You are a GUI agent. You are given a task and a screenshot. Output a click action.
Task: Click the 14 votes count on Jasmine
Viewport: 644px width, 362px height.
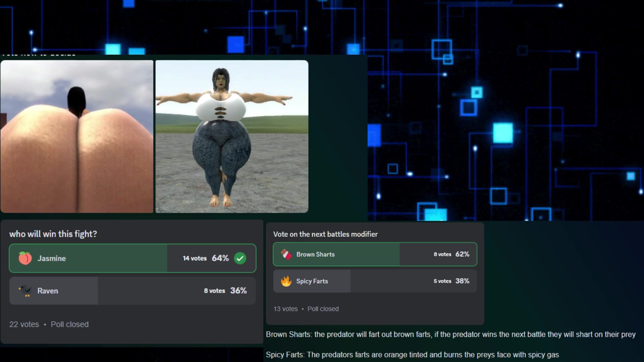coord(195,258)
